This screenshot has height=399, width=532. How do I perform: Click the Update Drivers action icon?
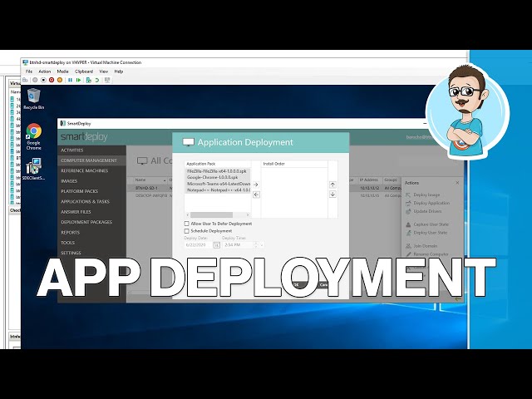pyautogui.click(x=408, y=211)
